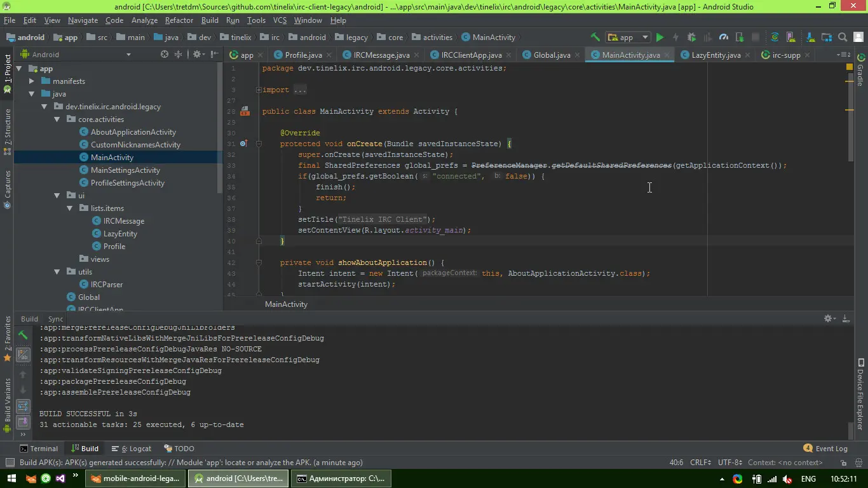Switch to Администратор command prompt in taskbar

click(341, 478)
